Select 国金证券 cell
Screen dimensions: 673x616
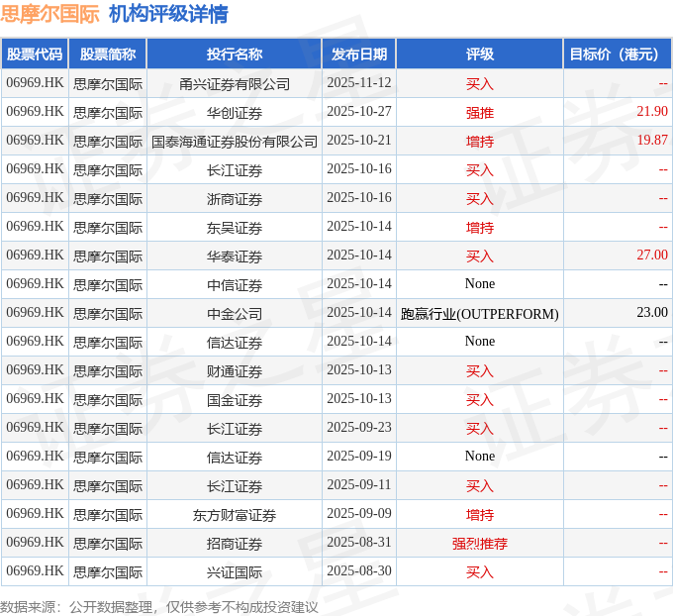click(x=235, y=400)
